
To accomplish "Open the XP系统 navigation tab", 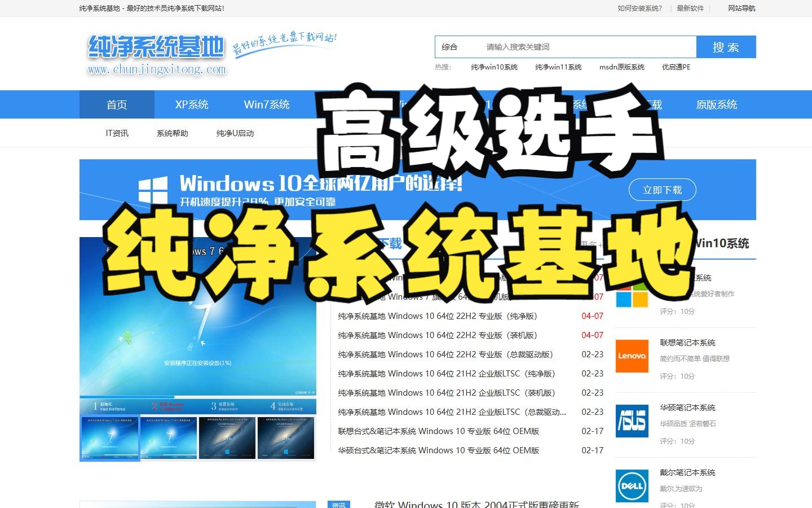I will click(192, 104).
